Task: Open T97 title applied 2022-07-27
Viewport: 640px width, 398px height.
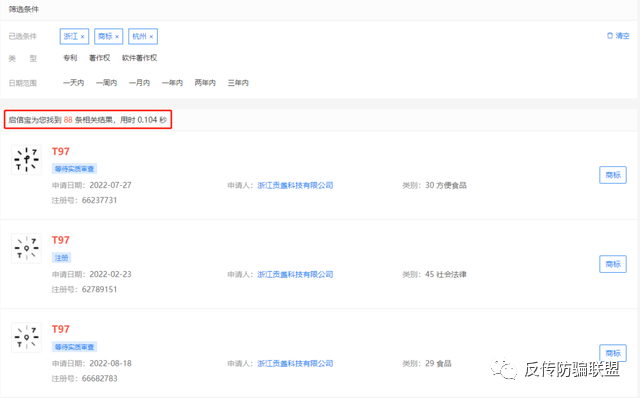Action: point(60,151)
